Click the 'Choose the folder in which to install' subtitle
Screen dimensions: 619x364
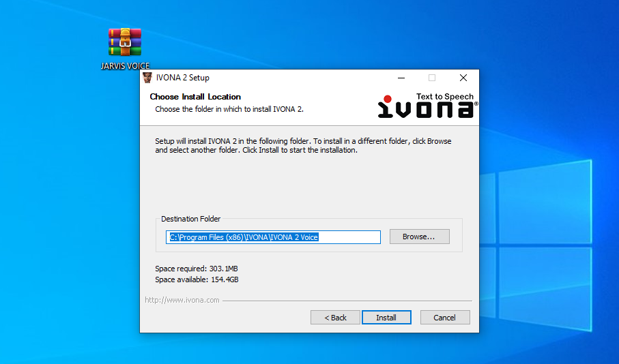tap(229, 109)
